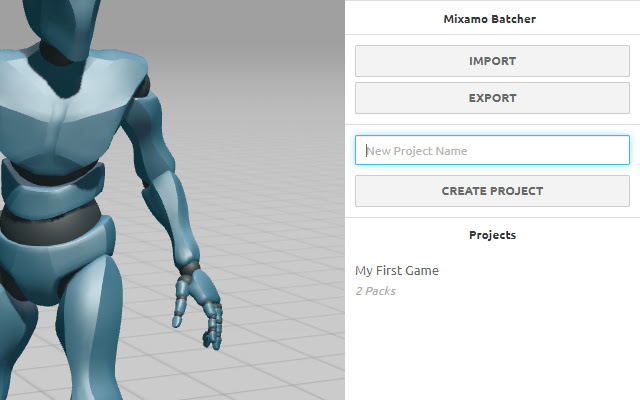This screenshot has height=400, width=640.
Task: Click the robot's dark gray waist joint
Action: tap(51, 227)
